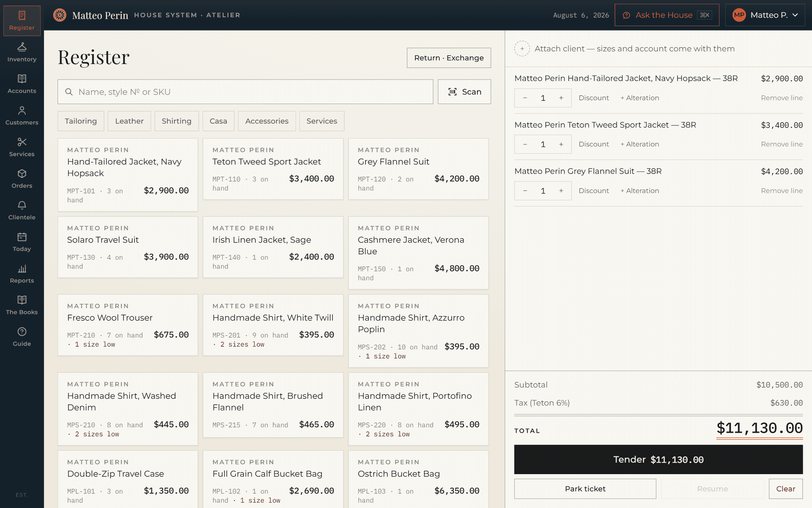Open Customers in the sidebar
The width and height of the screenshot is (812, 508).
22,116
